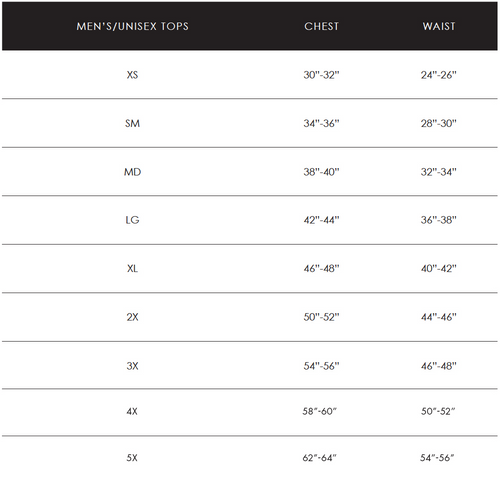Screen dimensions: 500x494
Task: Select the 4X size row label
Action: coord(132,411)
